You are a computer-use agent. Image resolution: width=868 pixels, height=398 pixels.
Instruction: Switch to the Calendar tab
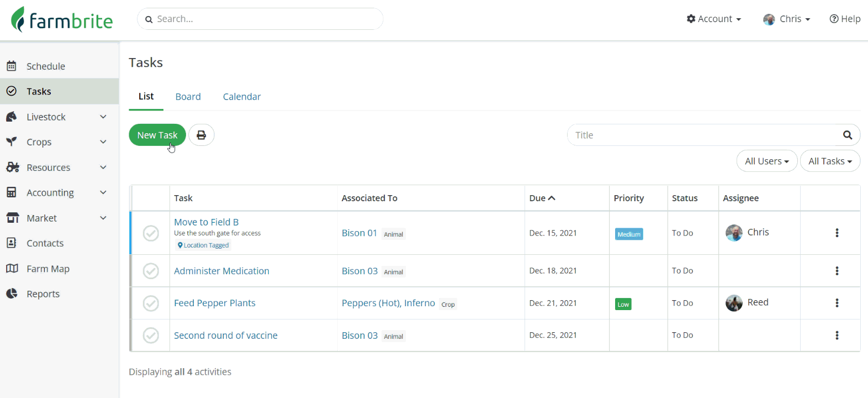pyautogui.click(x=242, y=97)
